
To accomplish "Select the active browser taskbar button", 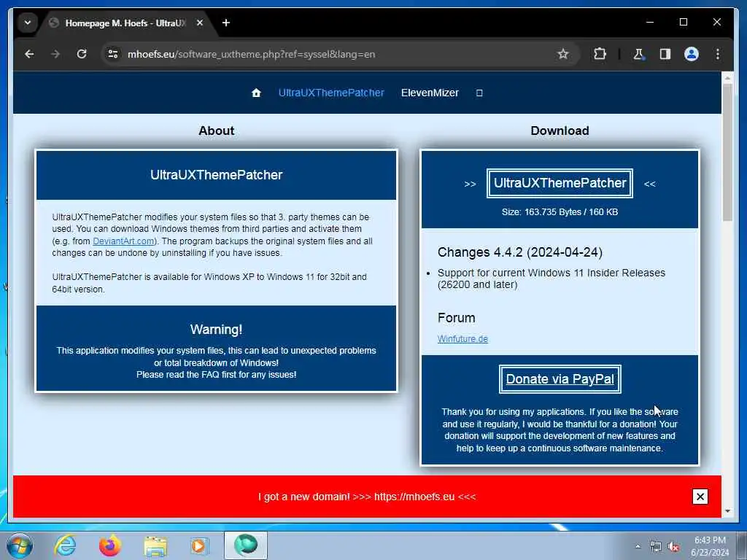I will [x=246, y=545].
